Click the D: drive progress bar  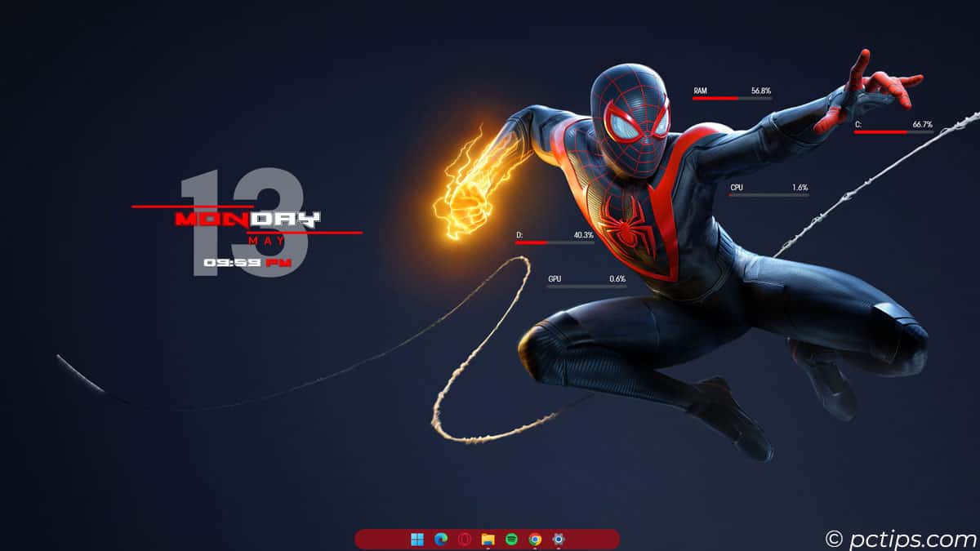[554, 241]
